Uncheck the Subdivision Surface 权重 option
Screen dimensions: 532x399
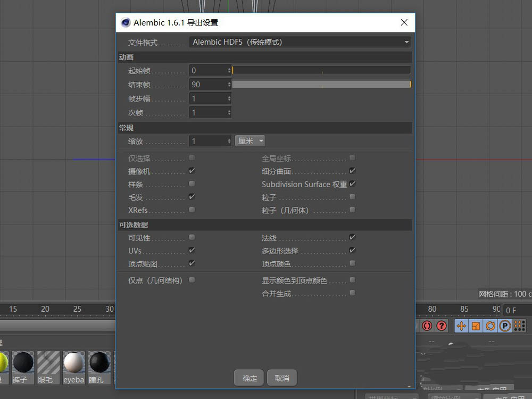(352, 184)
